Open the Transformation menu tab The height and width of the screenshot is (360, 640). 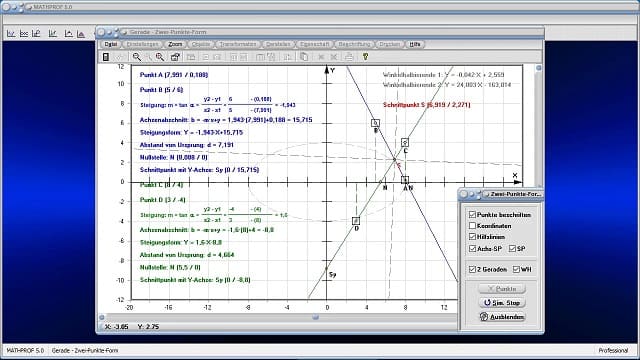(238, 44)
